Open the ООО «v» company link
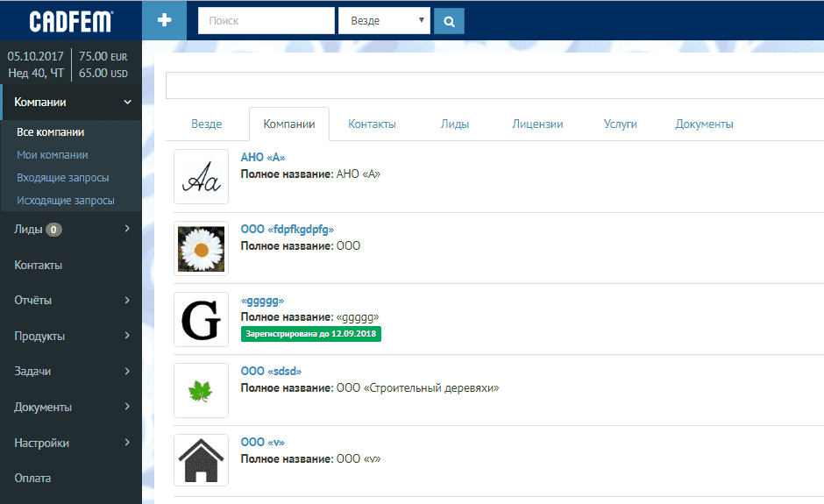This screenshot has height=504, width=824. click(x=263, y=442)
